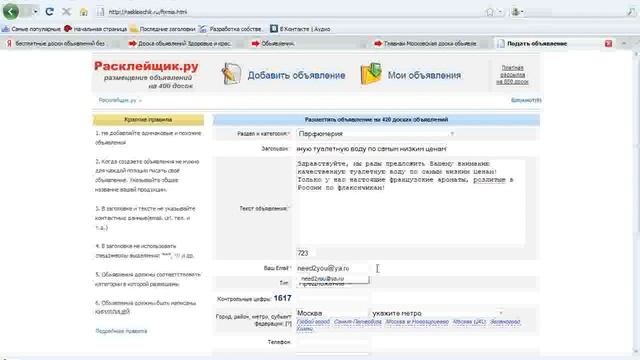
Task: Open the dropdown next to the bookmark star
Action: click(500, 12)
